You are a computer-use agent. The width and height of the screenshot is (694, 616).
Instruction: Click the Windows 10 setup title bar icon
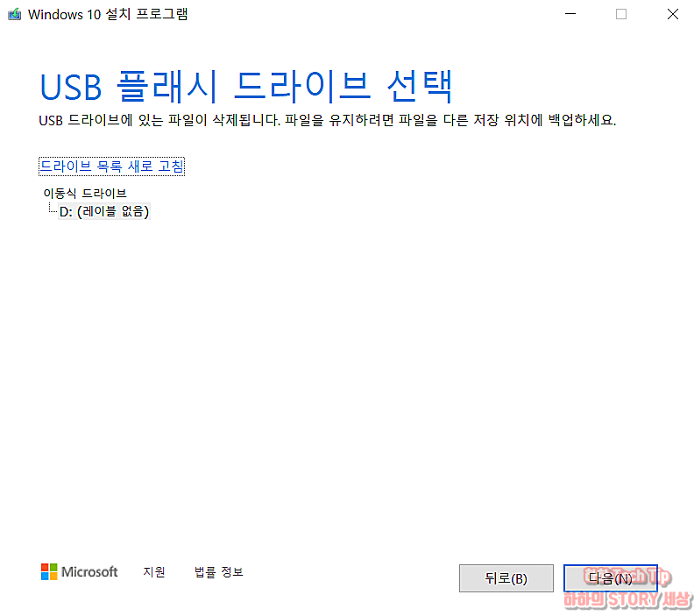[x=15, y=14]
